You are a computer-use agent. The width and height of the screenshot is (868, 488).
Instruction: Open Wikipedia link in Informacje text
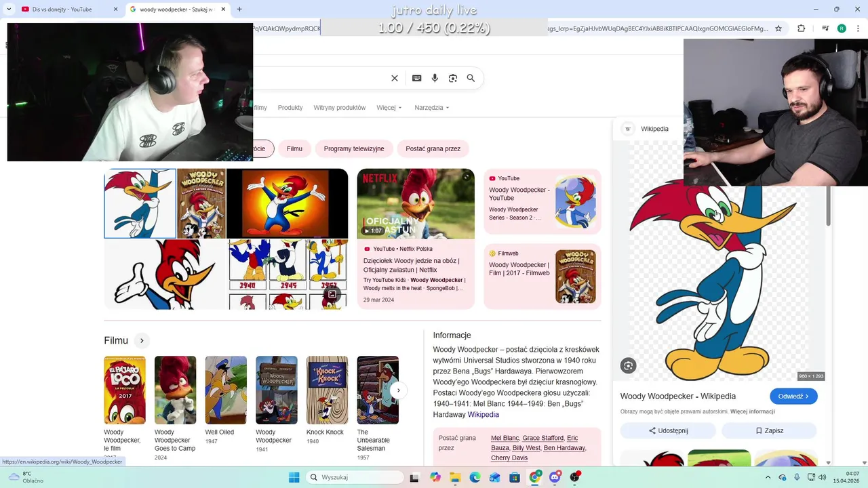[483, 415]
